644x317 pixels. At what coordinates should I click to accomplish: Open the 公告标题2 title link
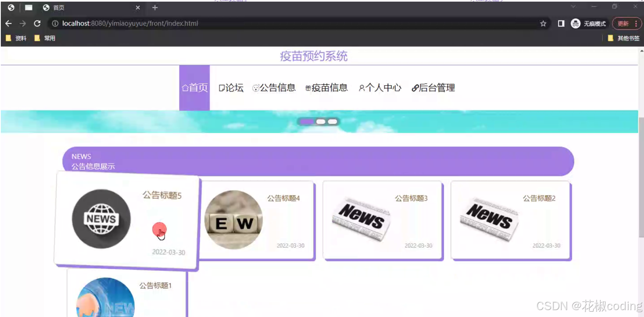(x=539, y=198)
